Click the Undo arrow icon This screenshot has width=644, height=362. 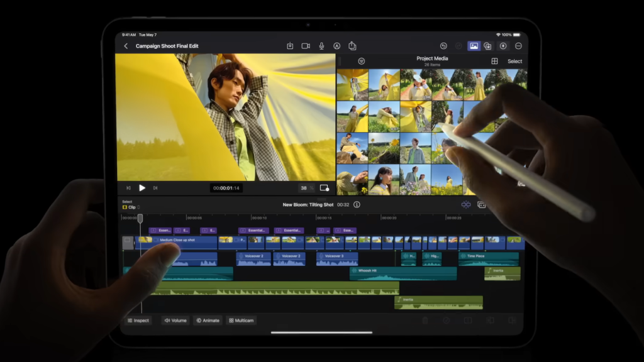coord(443,46)
